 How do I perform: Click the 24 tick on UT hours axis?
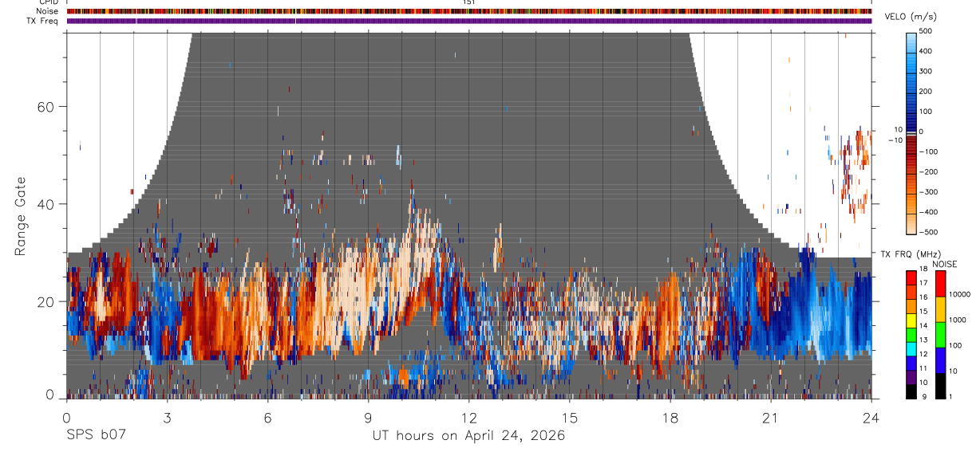pos(871,417)
